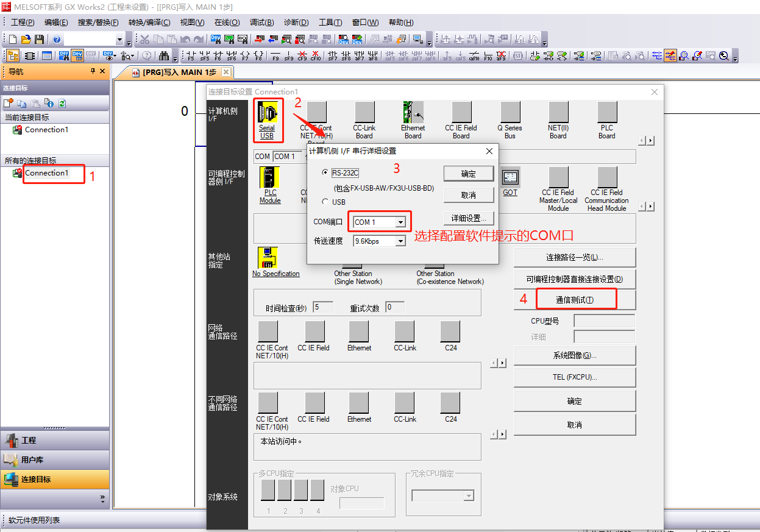760x532 pixels.
Task: Open the 在线(O) menu
Action: [x=227, y=23]
